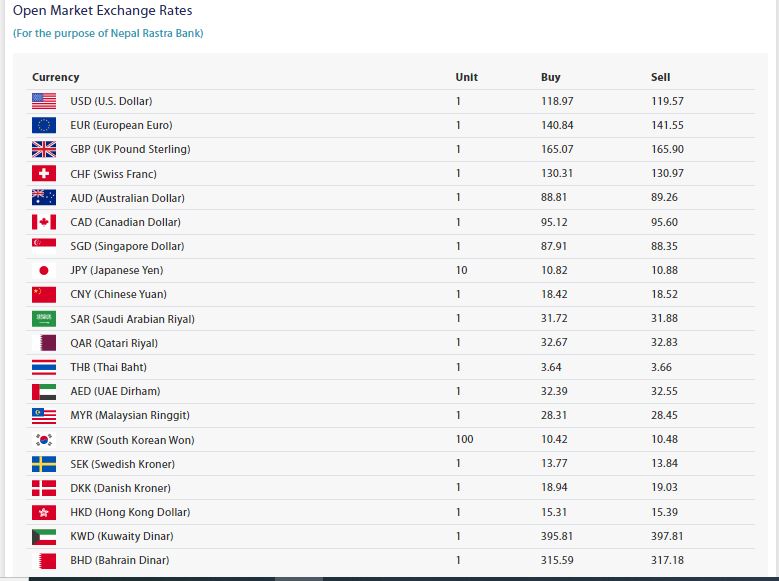Click the European Union flag icon
The width and height of the screenshot is (779, 581).
tap(44, 125)
